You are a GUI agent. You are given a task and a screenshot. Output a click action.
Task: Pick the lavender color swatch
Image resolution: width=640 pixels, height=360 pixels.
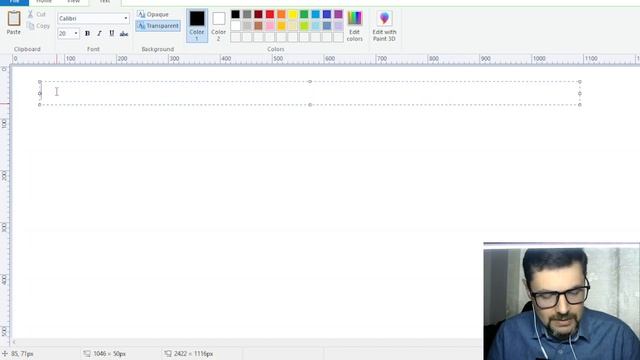[338, 26]
